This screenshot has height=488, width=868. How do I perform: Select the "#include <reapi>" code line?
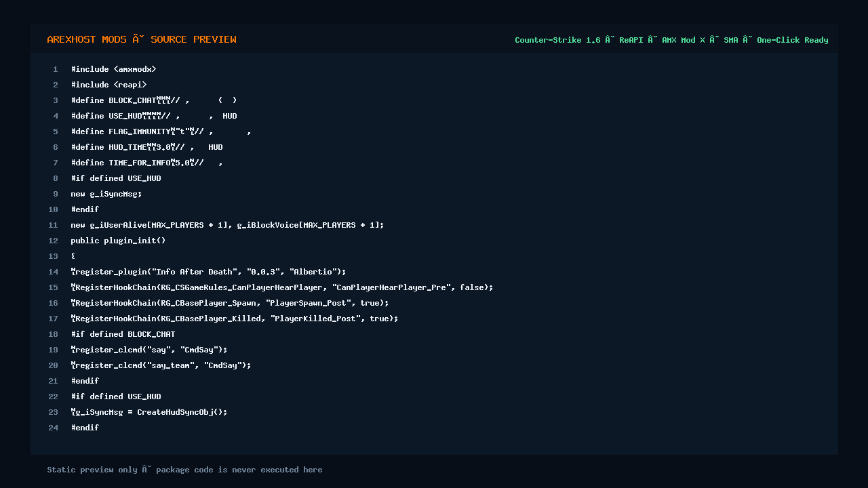109,85
